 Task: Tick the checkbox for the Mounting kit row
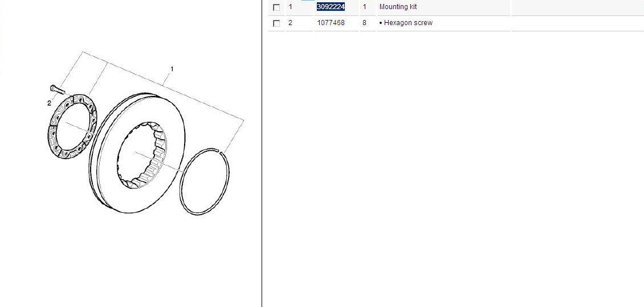pos(276,7)
